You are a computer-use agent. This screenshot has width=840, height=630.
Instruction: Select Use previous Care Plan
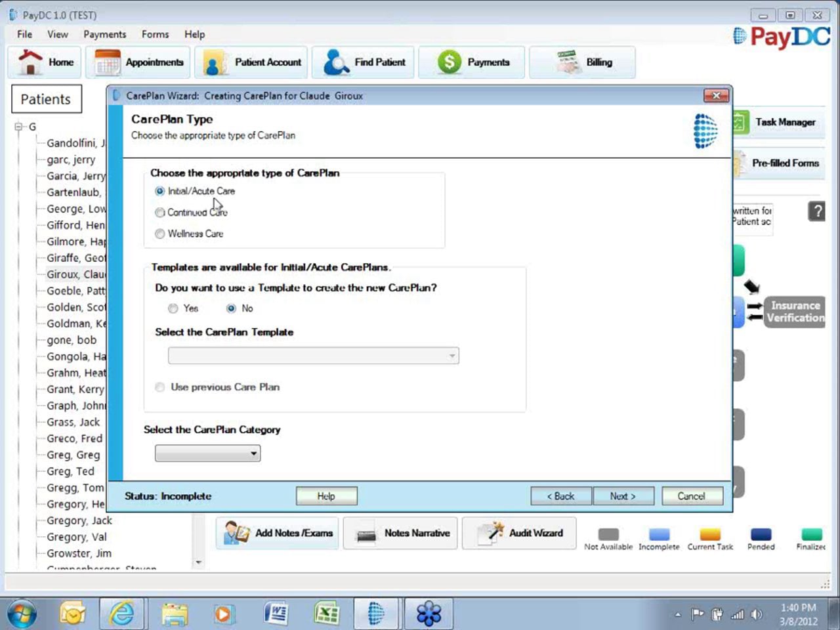[x=217, y=387]
